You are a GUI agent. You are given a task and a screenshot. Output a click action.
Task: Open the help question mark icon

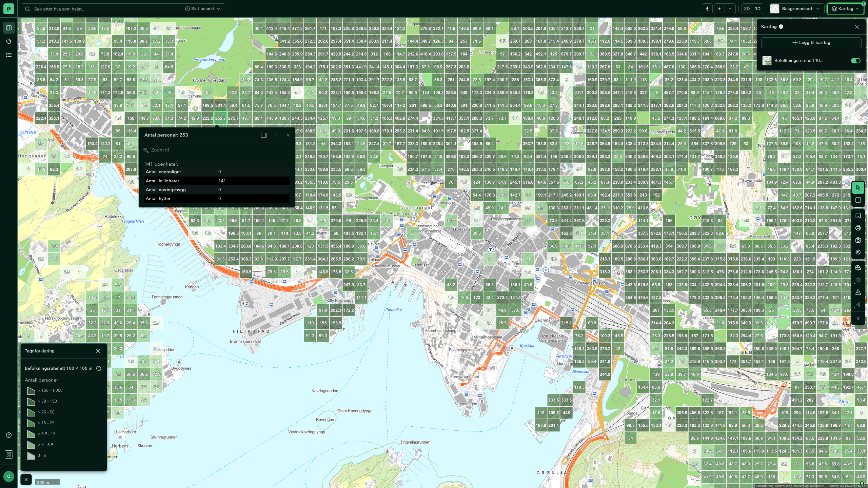click(x=9, y=435)
